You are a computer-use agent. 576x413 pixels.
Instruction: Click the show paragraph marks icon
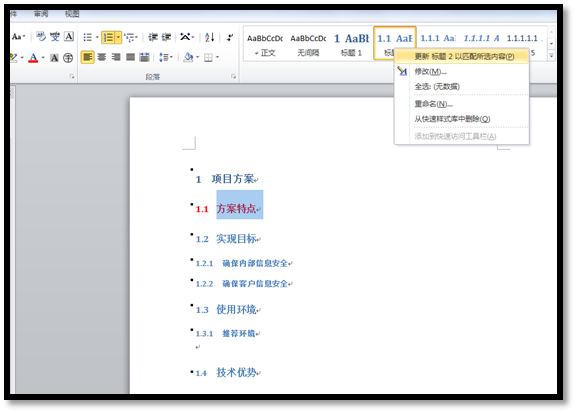click(x=230, y=37)
